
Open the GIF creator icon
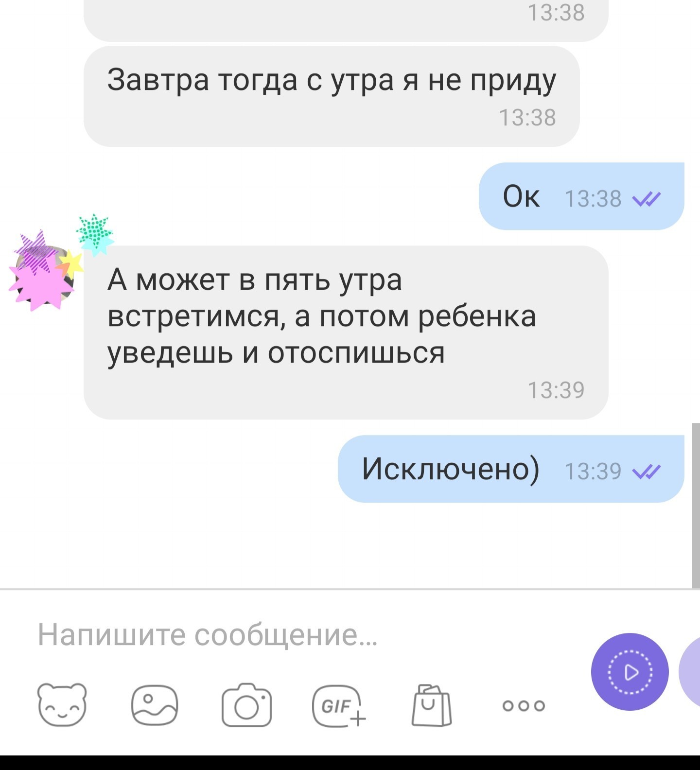(339, 706)
